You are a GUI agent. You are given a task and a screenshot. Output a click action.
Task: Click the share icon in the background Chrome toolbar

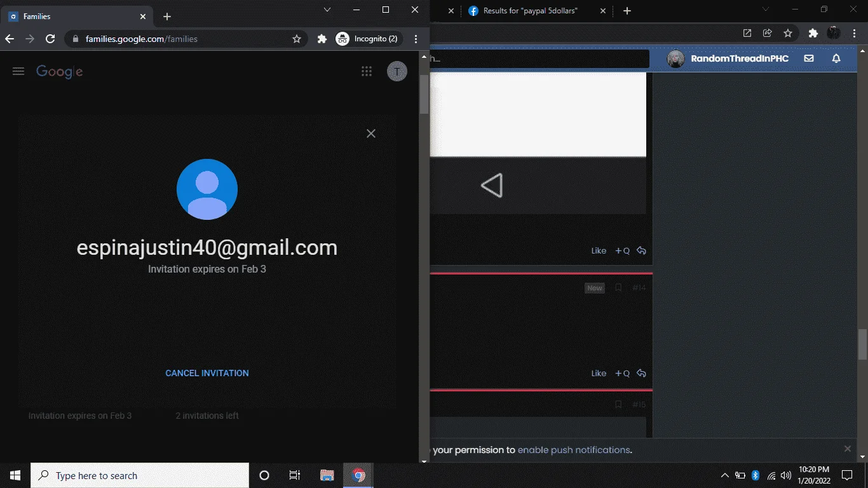point(768,34)
